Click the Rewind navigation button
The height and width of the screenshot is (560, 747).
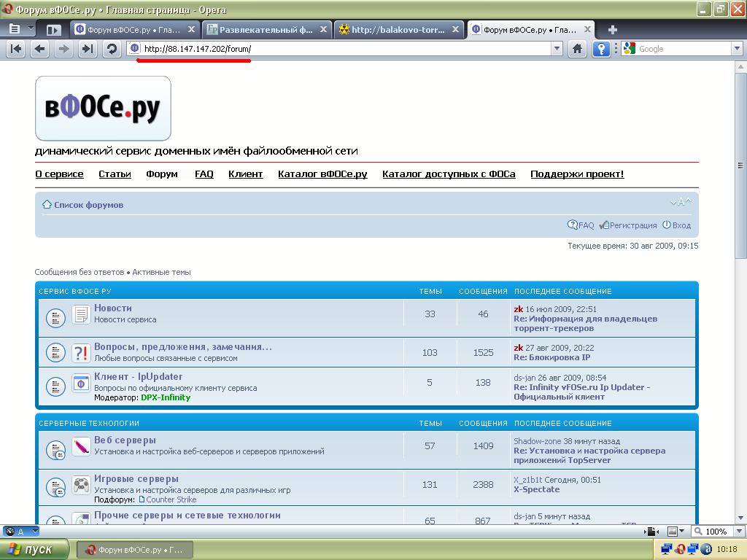coord(16,49)
